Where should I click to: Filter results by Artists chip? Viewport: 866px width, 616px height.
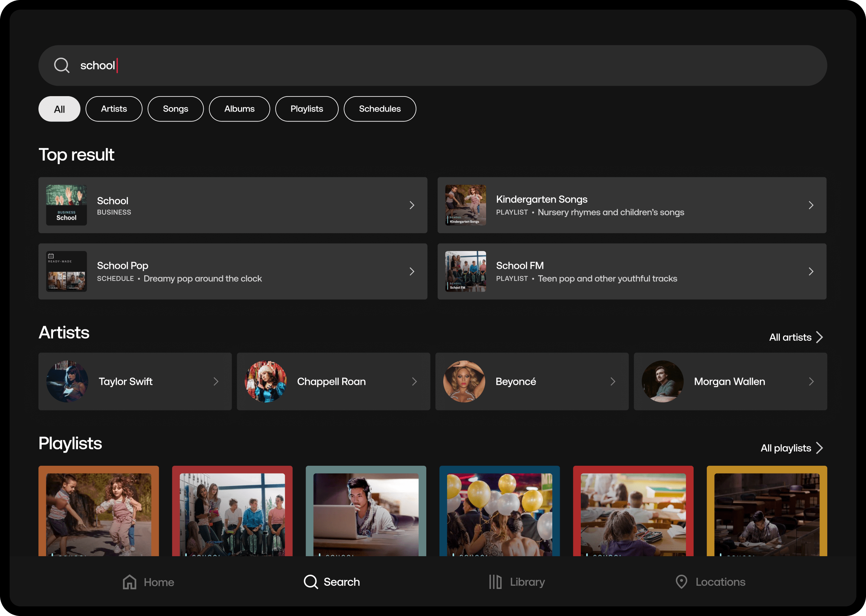coord(114,109)
